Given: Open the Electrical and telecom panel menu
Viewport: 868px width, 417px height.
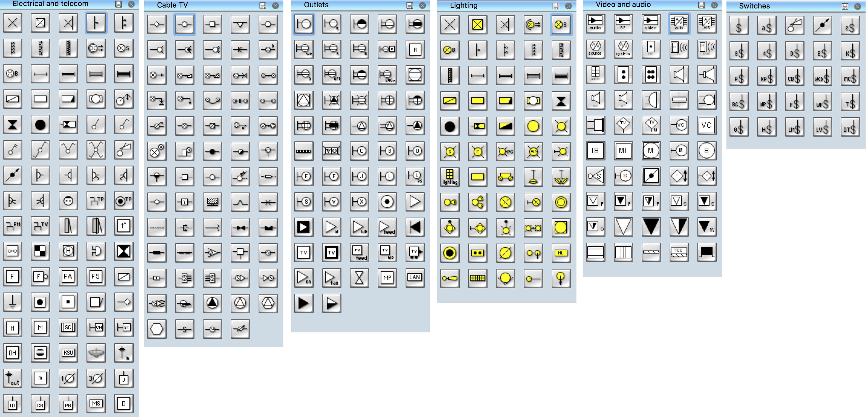Looking at the screenshot, I should click(x=118, y=5).
